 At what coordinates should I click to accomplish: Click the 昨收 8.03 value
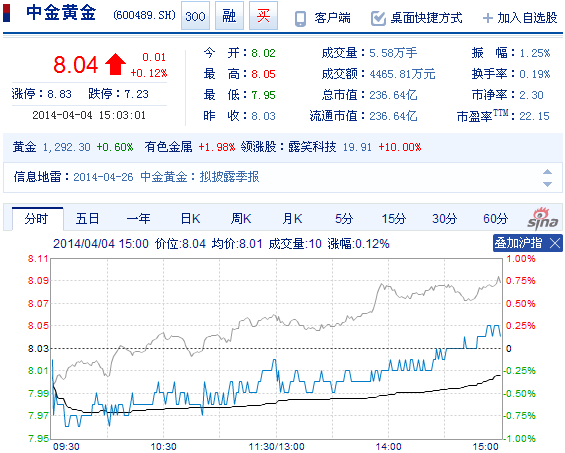263,116
